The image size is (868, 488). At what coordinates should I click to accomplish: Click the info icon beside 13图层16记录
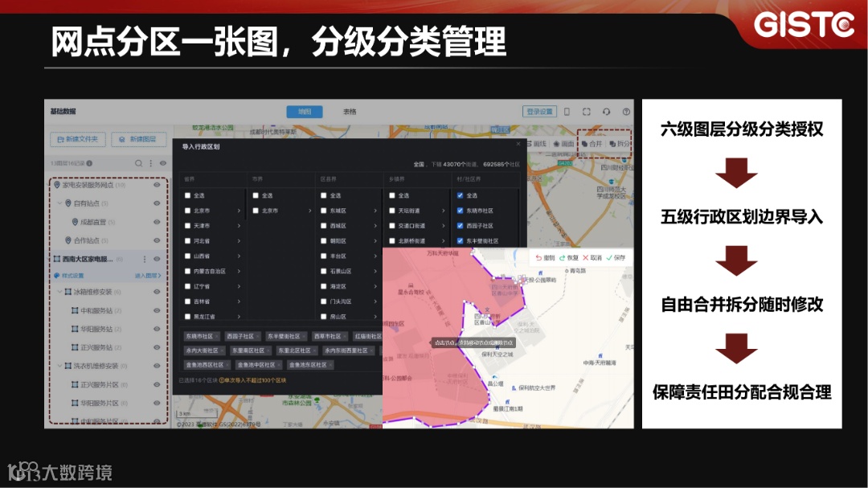tap(89, 163)
